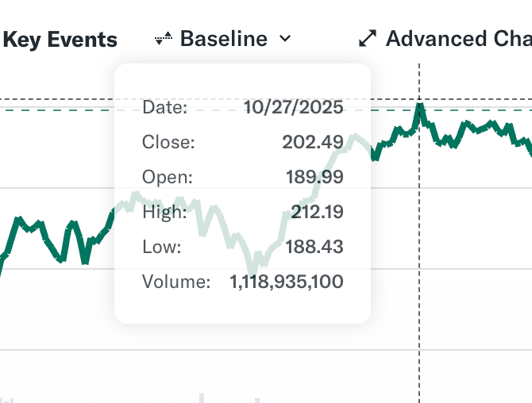532x403 pixels.
Task: Click the Baseline chart-type icon
Action: (x=164, y=39)
